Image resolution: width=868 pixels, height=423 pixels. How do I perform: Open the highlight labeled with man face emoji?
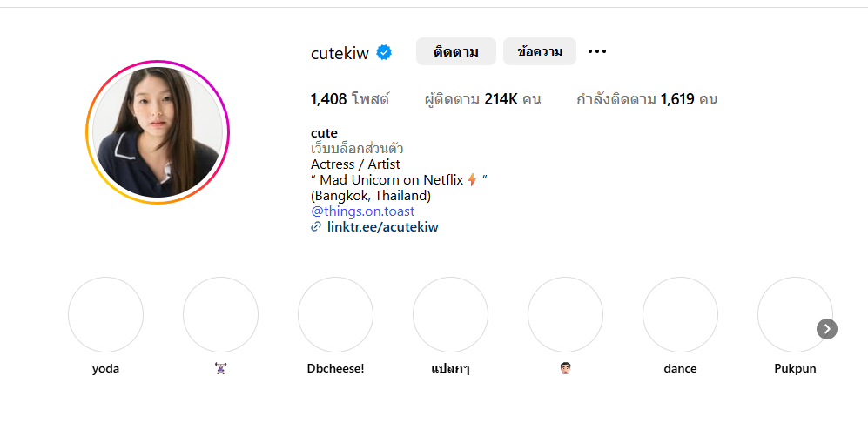(565, 314)
